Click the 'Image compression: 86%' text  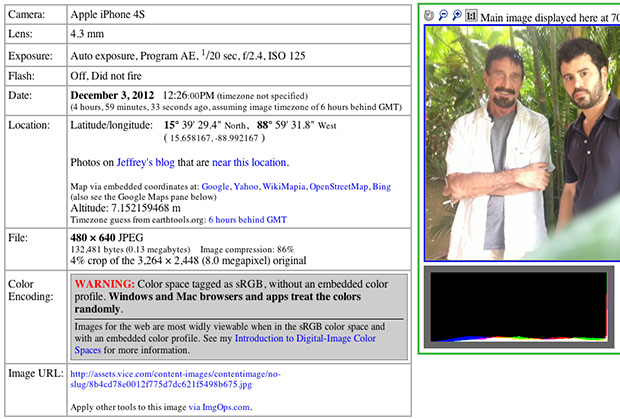point(247,250)
